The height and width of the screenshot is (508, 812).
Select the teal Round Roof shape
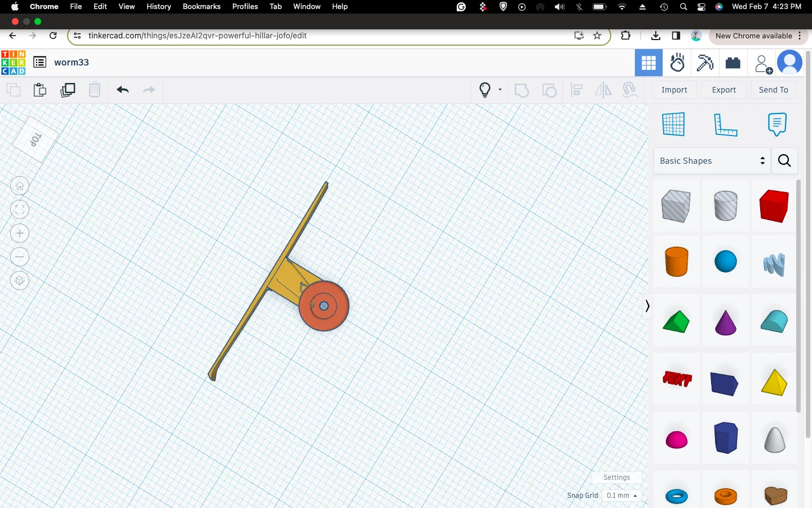(774, 321)
